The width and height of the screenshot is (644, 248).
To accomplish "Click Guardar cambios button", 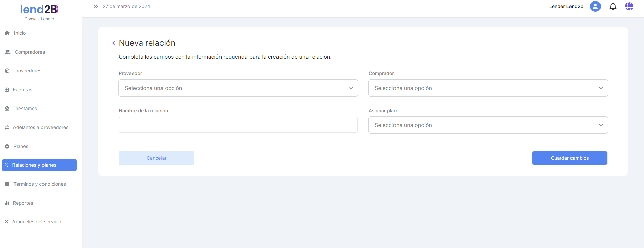I will [x=569, y=158].
